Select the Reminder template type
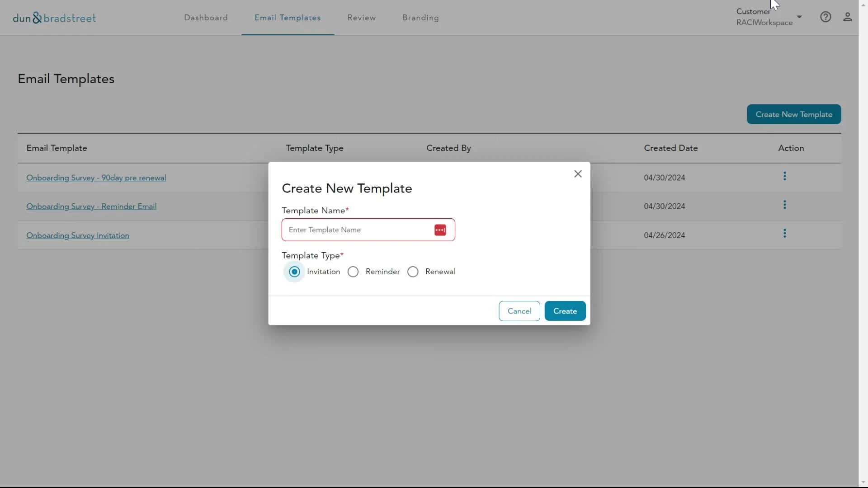This screenshot has width=868, height=488. click(x=353, y=272)
